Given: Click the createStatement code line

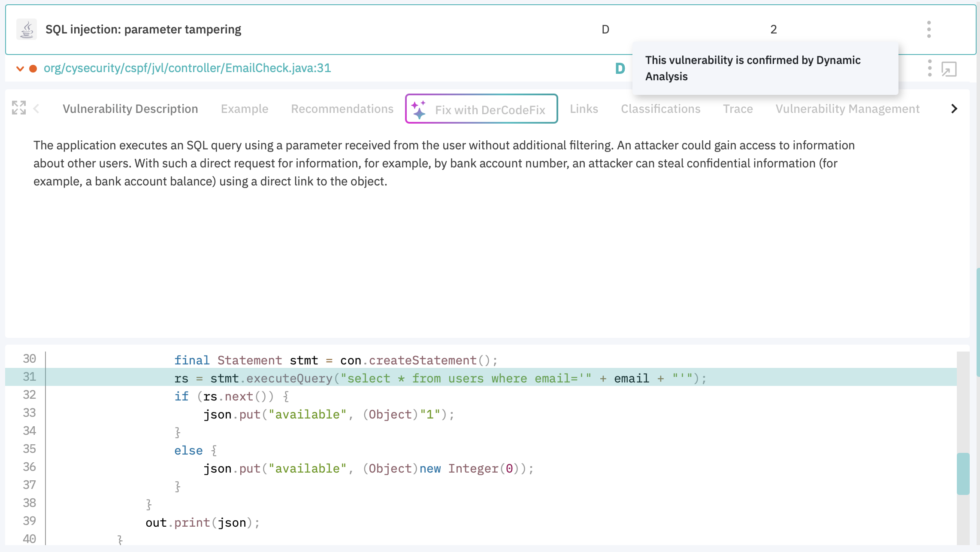Looking at the screenshot, I should (336, 361).
